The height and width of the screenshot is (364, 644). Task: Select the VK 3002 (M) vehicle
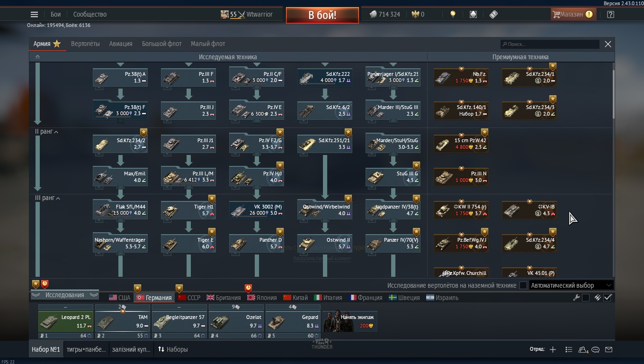coord(257,210)
